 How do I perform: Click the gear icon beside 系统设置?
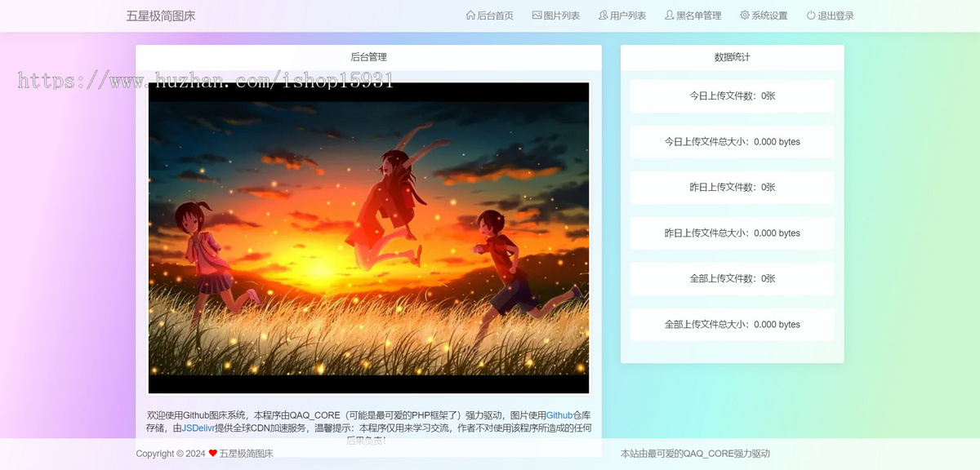745,15
